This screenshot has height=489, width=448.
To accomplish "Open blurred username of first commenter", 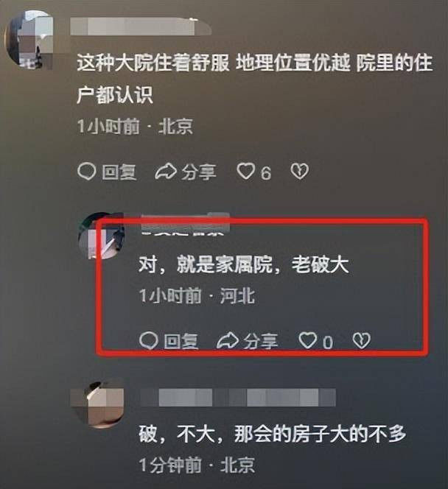I will (141, 27).
